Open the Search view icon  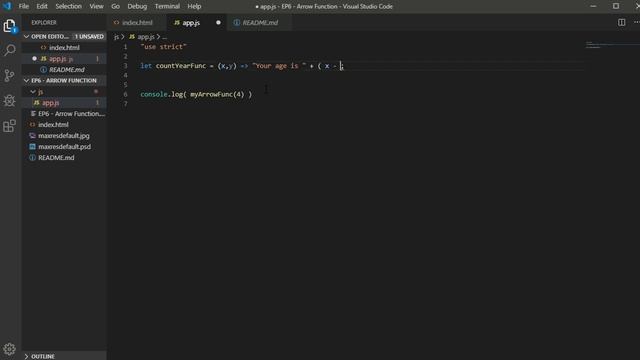pos(9,50)
